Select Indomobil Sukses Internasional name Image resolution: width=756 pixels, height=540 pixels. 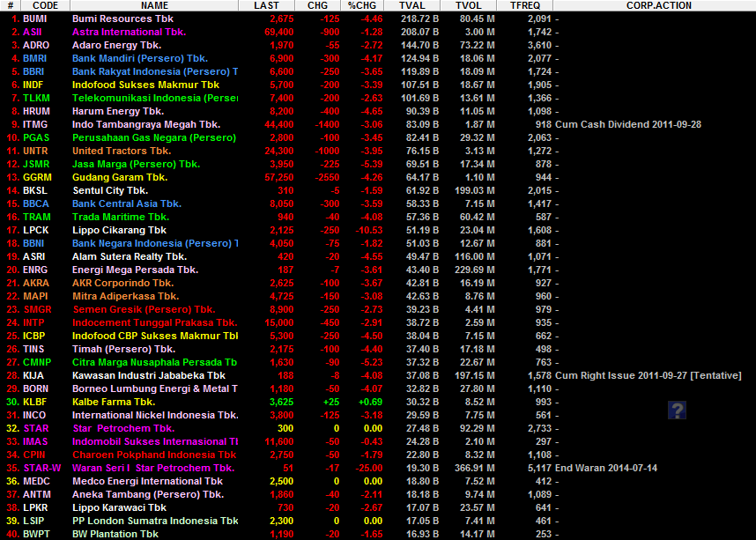click(155, 441)
